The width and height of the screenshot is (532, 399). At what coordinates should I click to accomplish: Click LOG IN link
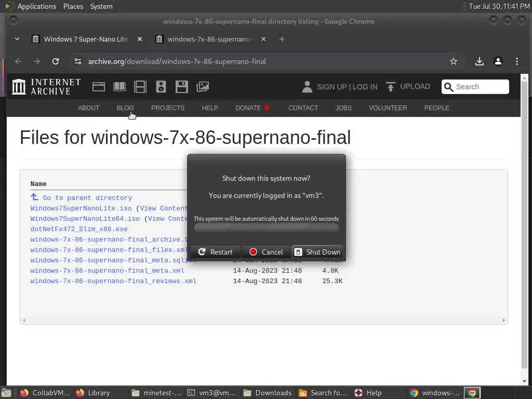point(365,87)
